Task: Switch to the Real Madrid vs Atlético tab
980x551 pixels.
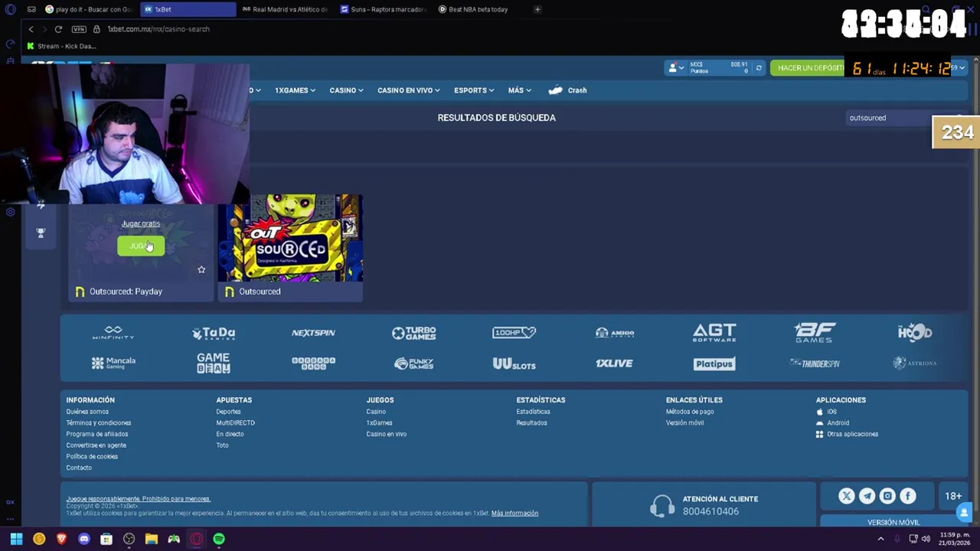Action: tap(284, 9)
